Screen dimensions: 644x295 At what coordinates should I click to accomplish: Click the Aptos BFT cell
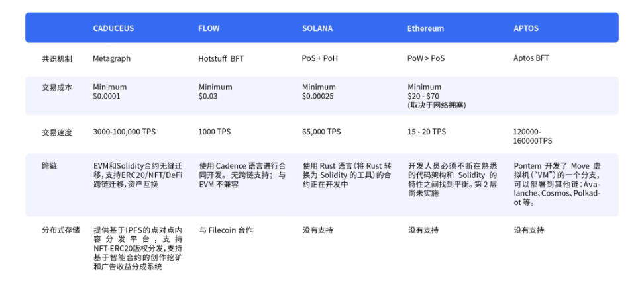click(531, 58)
